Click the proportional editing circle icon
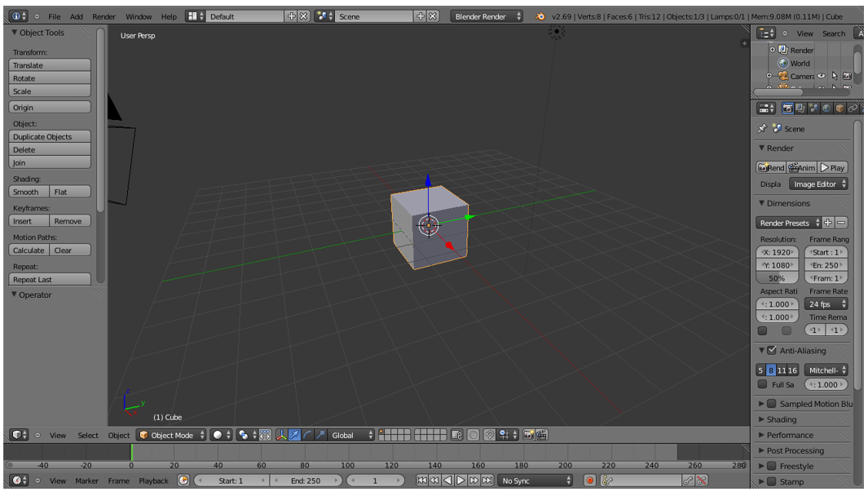Screen dimensions: 868x496 click(x=474, y=435)
